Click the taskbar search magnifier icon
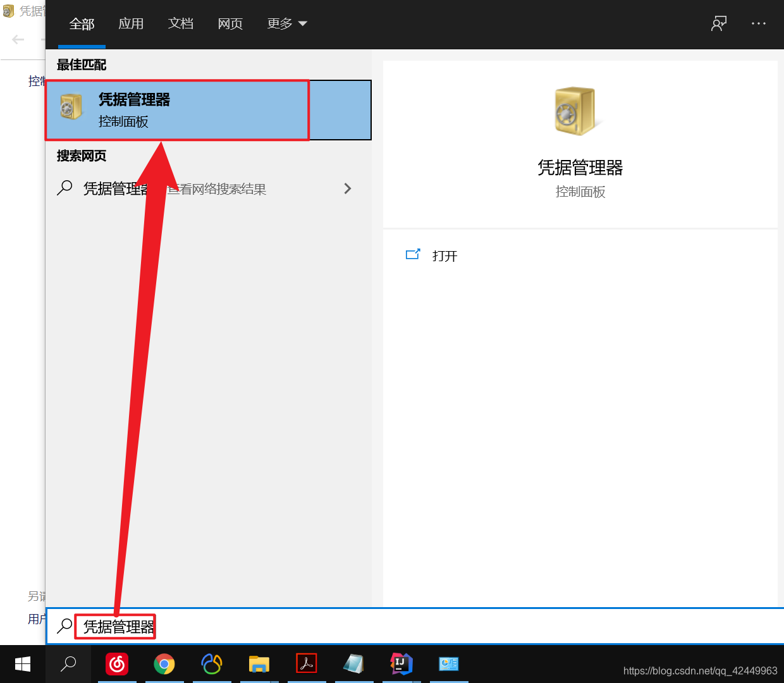Viewport: 784px width, 683px height. (68, 664)
